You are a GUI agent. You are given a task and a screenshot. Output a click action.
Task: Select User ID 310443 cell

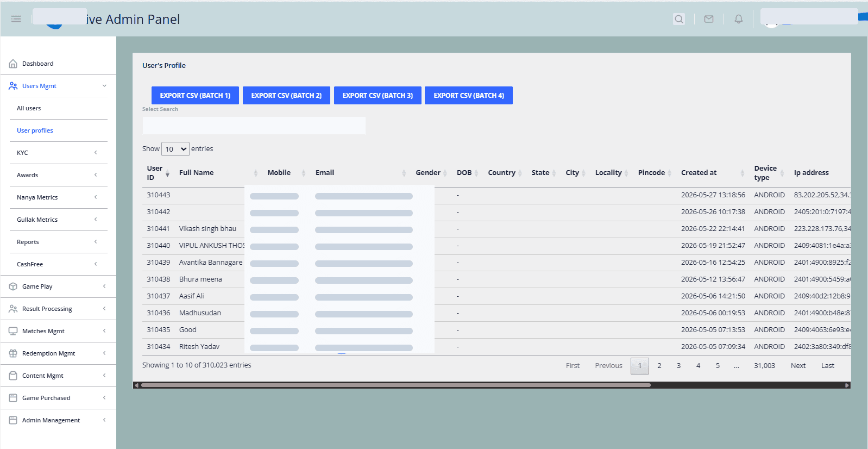[x=158, y=195]
